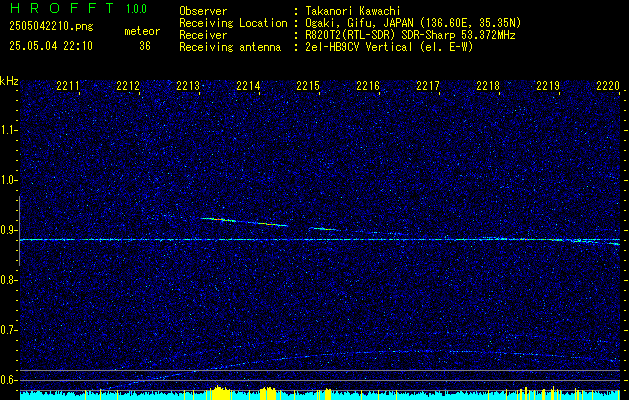Click the kHz axis unit label
The image size is (629, 400).
click(9, 81)
